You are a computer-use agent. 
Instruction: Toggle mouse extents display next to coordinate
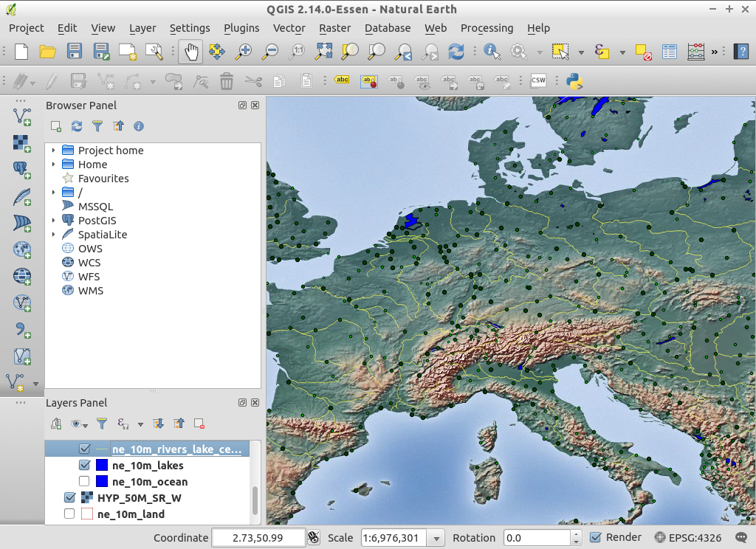pos(314,537)
